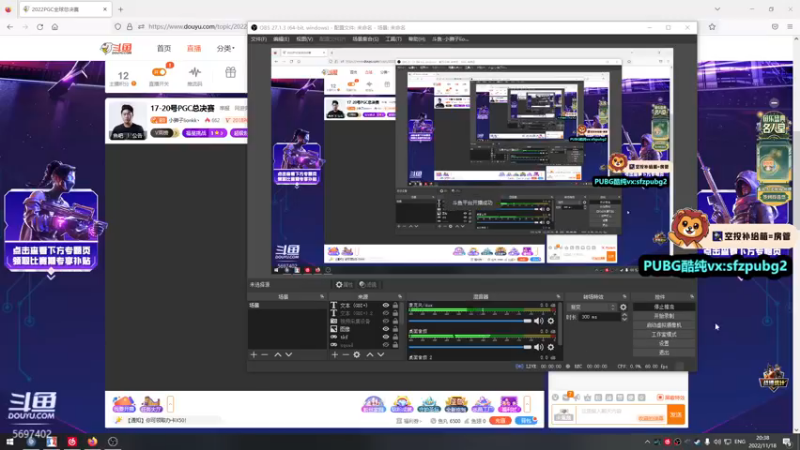The width and height of the screenshot is (800, 450).
Task: Pop out the OBS Controls dock
Action: [692, 296]
